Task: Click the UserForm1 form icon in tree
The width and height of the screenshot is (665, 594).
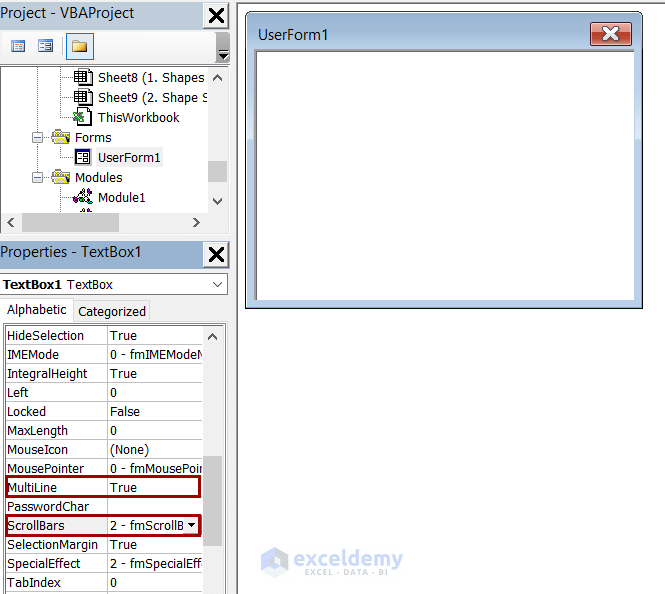Action: (83, 157)
